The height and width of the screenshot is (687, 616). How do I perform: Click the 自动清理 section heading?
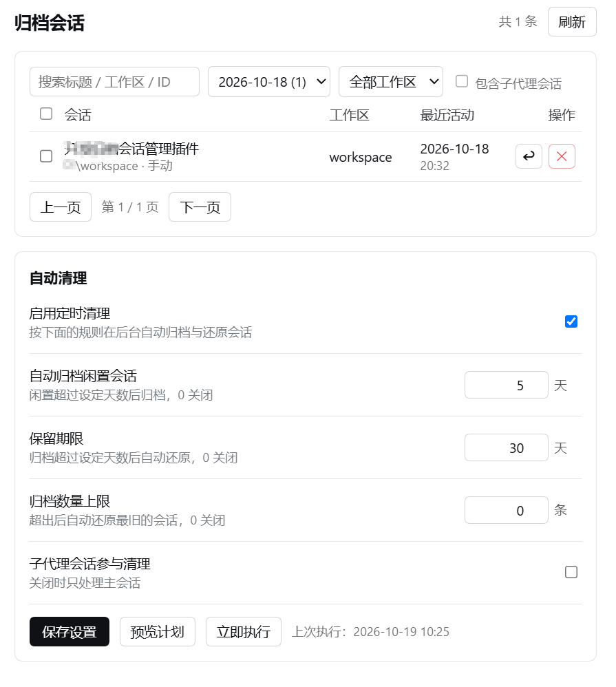point(58,278)
